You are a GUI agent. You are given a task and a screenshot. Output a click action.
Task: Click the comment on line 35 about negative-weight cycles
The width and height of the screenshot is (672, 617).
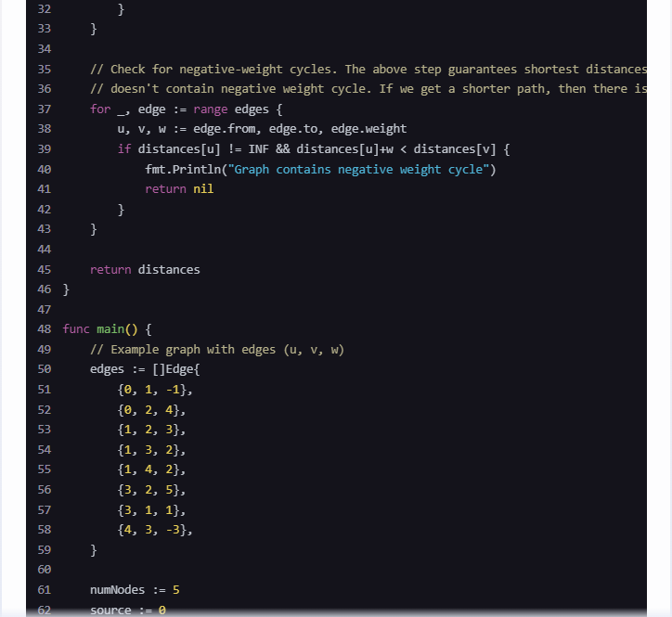[368, 69]
